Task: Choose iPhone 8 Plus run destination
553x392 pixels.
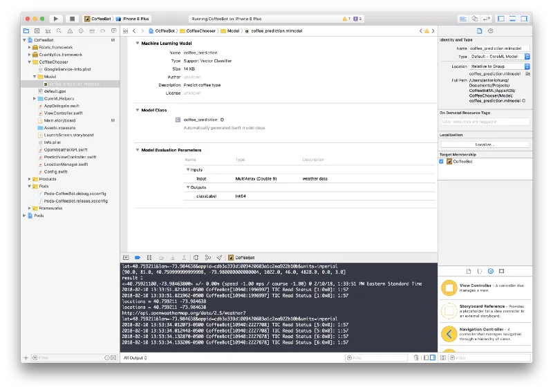Action: [133, 19]
